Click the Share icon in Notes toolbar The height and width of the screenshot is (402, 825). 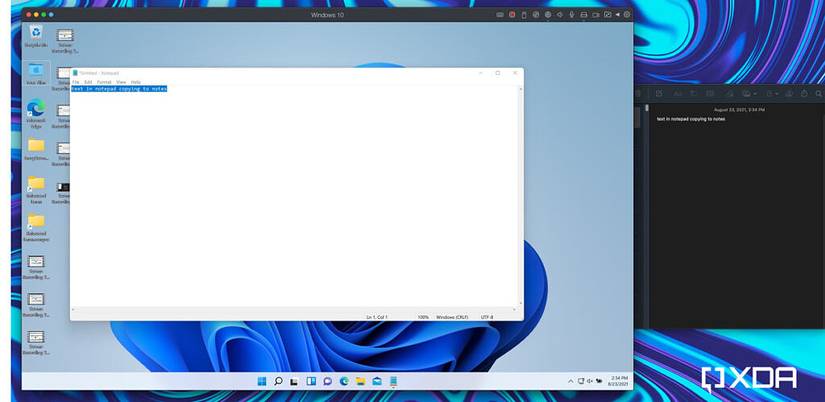[x=804, y=94]
